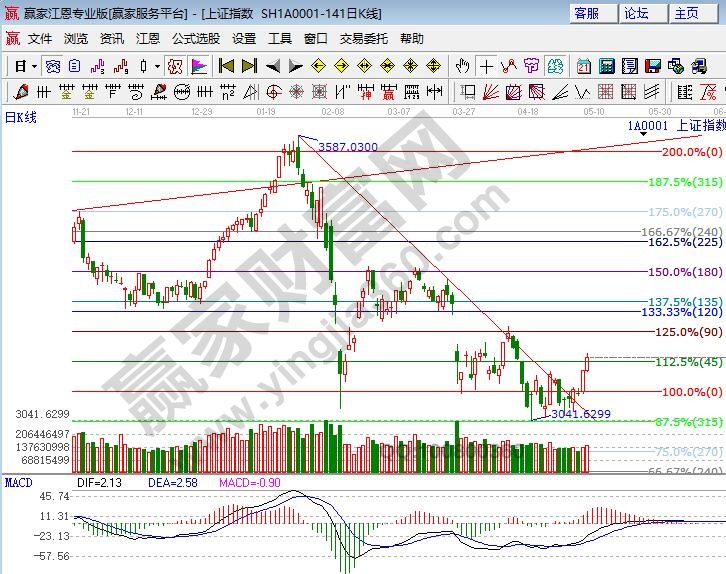This screenshot has height=574, width=726.
Task: Jump to the last bar with olive end arrow
Action: (x=248, y=66)
